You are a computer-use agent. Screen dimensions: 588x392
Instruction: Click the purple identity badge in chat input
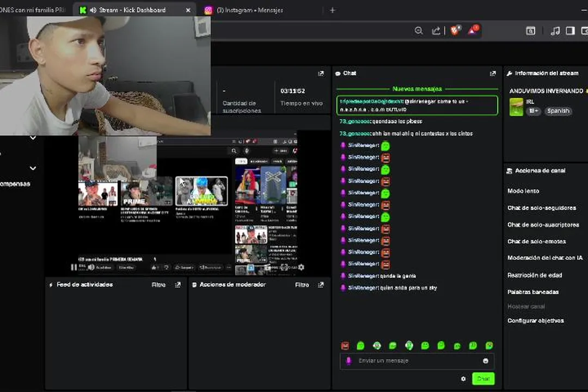348,361
